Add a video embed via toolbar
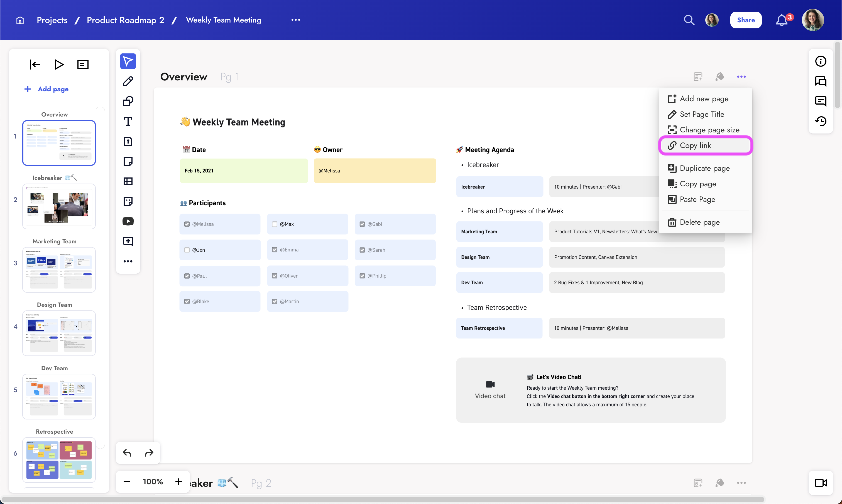 (128, 221)
